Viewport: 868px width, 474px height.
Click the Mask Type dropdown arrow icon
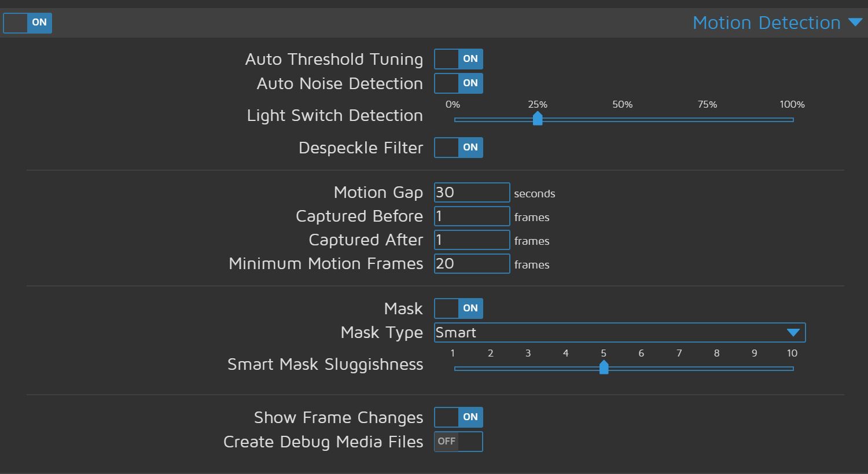[x=793, y=332]
